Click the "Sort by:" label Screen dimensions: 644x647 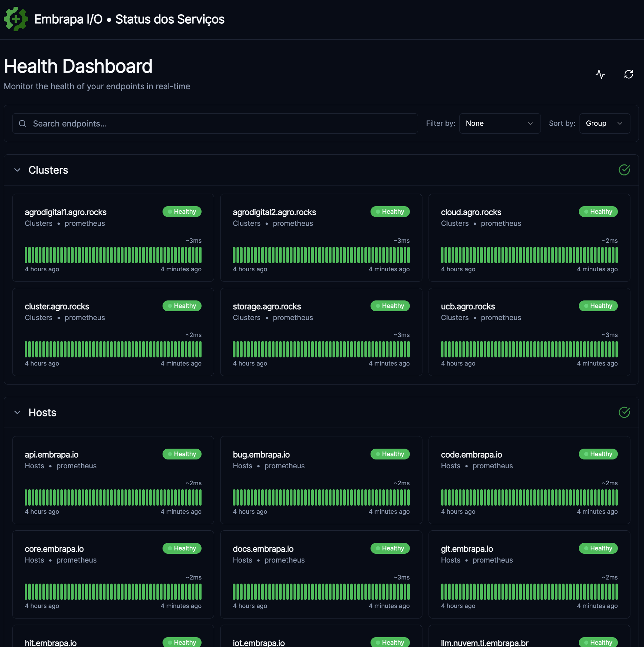point(562,123)
